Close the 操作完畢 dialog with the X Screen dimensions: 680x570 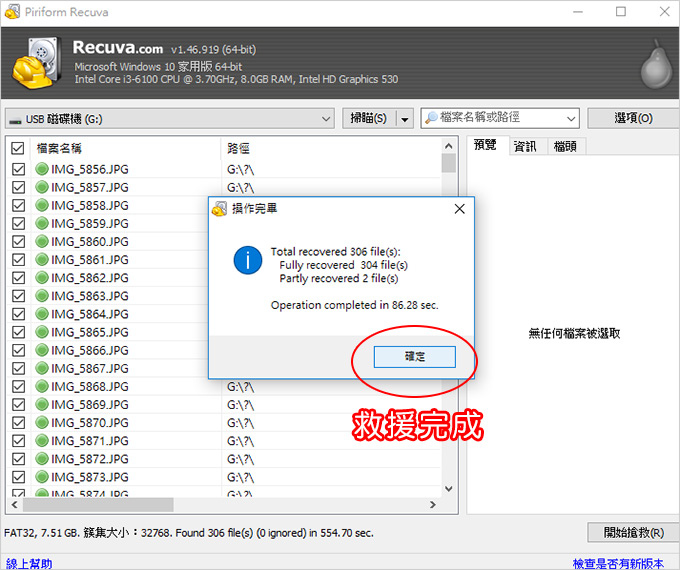(460, 209)
